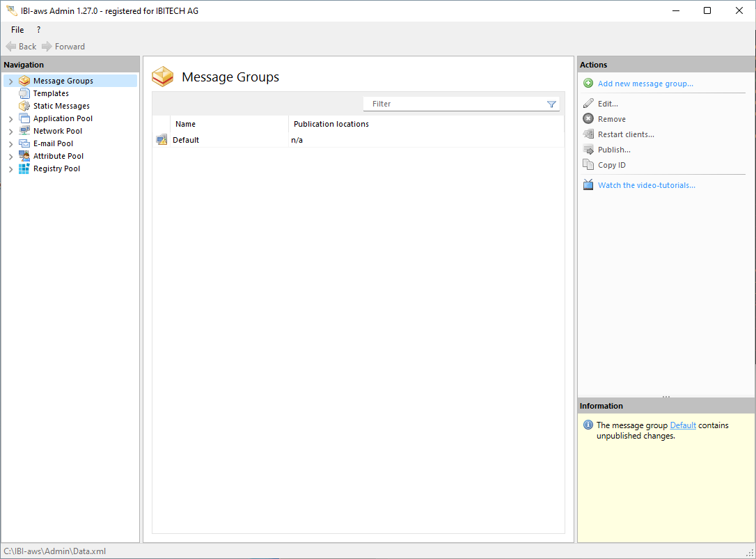The height and width of the screenshot is (559, 756).
Task: Click the Publish action
Action: tap(614, 150)
